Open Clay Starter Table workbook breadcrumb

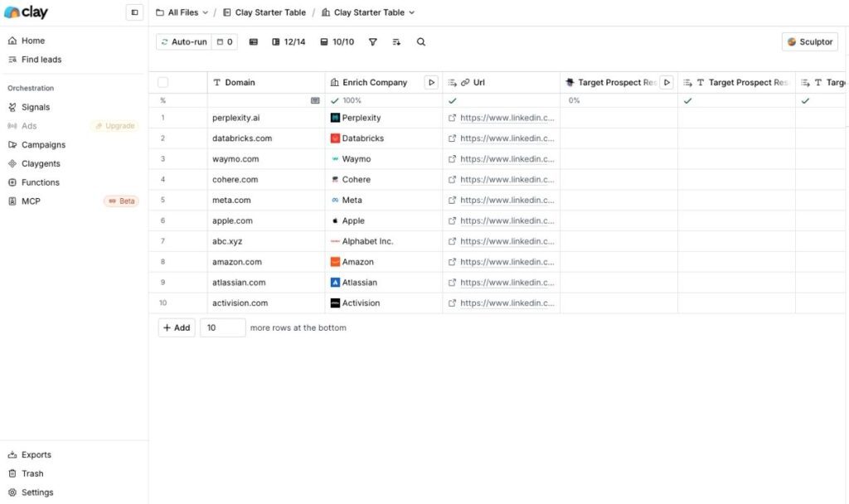[264, 12]
